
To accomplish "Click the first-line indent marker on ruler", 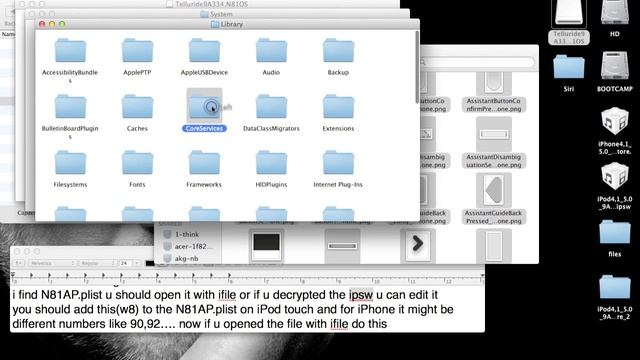I will (13, 274).
